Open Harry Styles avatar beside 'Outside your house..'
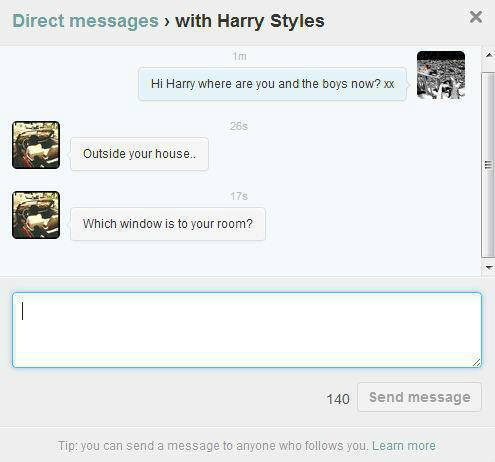The width and height of the screenshot is (495, 462). (36, 145)
